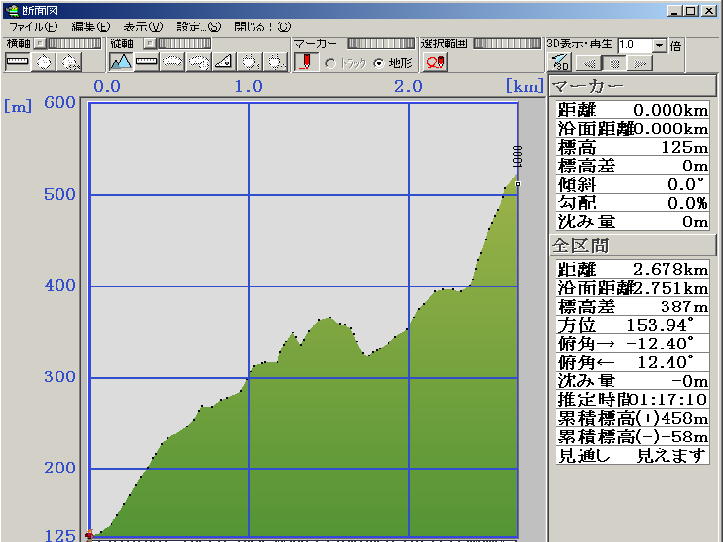Click the slope triangle icon
The height and width of the screenshot is (542, 723).
tap(224, 62)
